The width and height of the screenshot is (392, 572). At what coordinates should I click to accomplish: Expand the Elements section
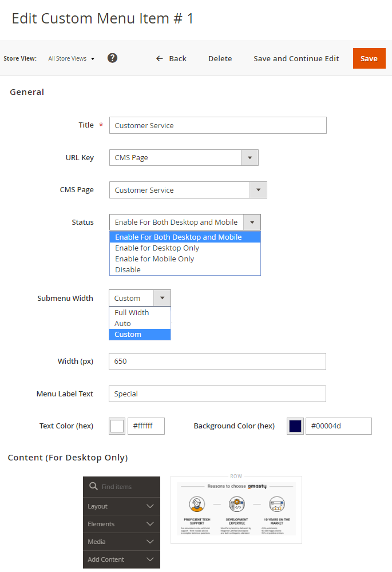click(121, 524)
